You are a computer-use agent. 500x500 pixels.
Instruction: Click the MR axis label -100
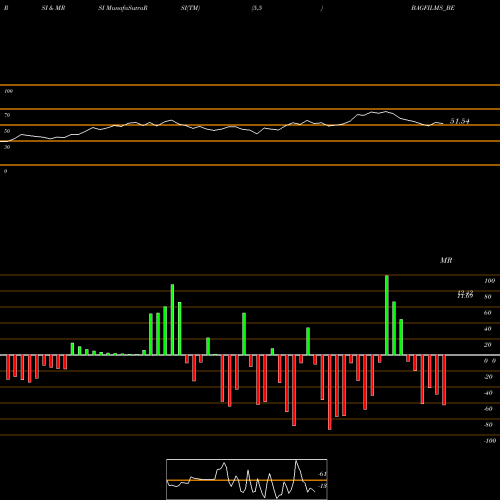[x=490, y=441]
